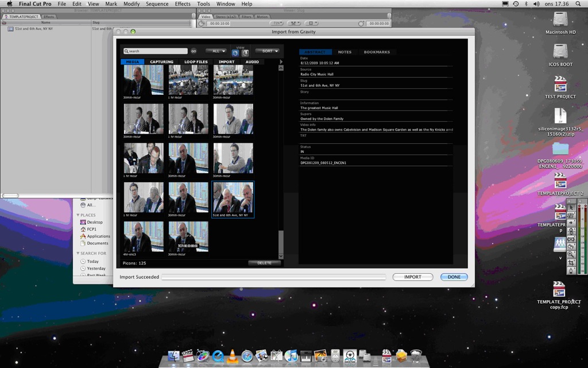Switch to the IMPORT tab
The width and height of the screenshot is (588, 368).
coord(226,62)
